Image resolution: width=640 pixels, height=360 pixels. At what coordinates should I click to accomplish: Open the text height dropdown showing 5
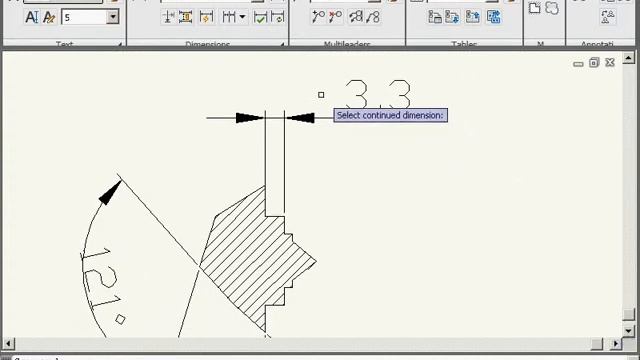tap(113, 17)
